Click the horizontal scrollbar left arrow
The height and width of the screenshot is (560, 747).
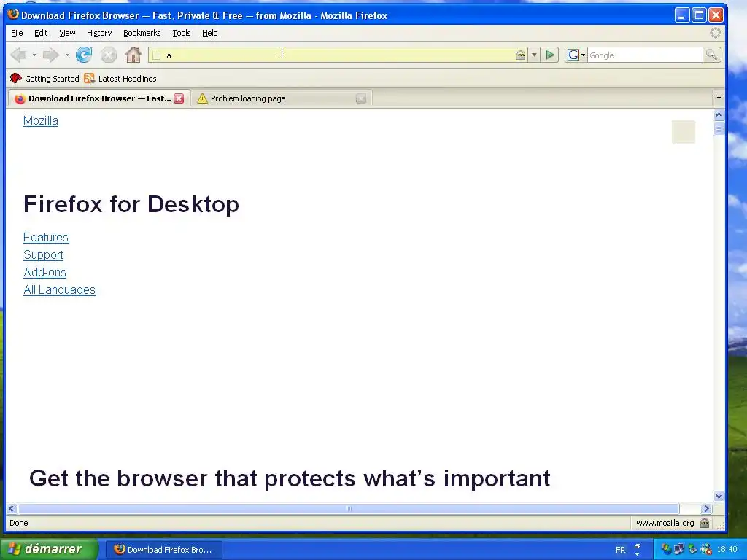12,508
